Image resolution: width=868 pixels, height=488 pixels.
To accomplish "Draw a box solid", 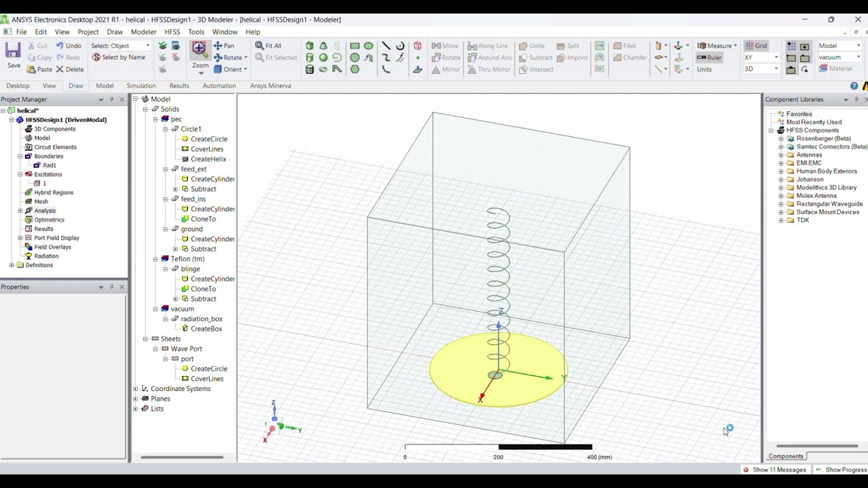I will (x=310, y=46).
